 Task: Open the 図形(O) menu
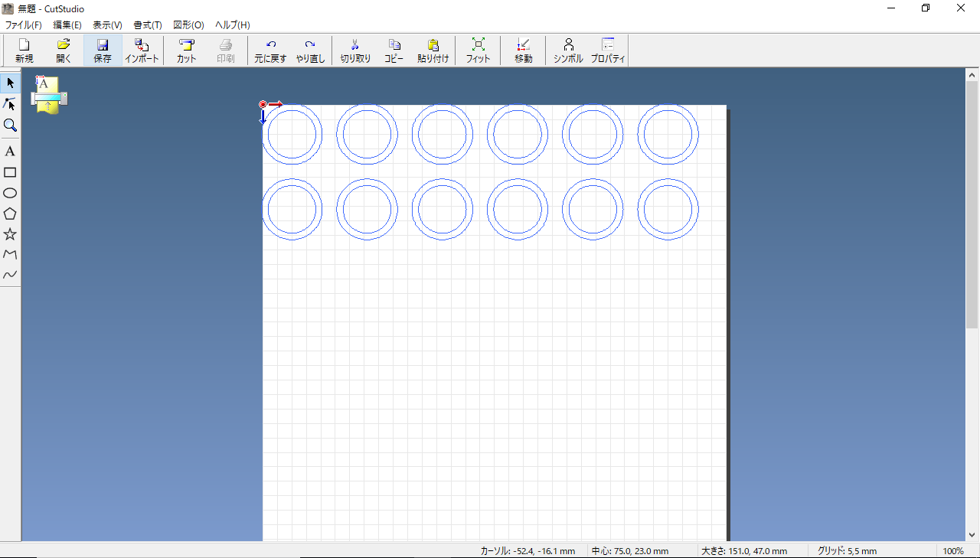(188, 25)
